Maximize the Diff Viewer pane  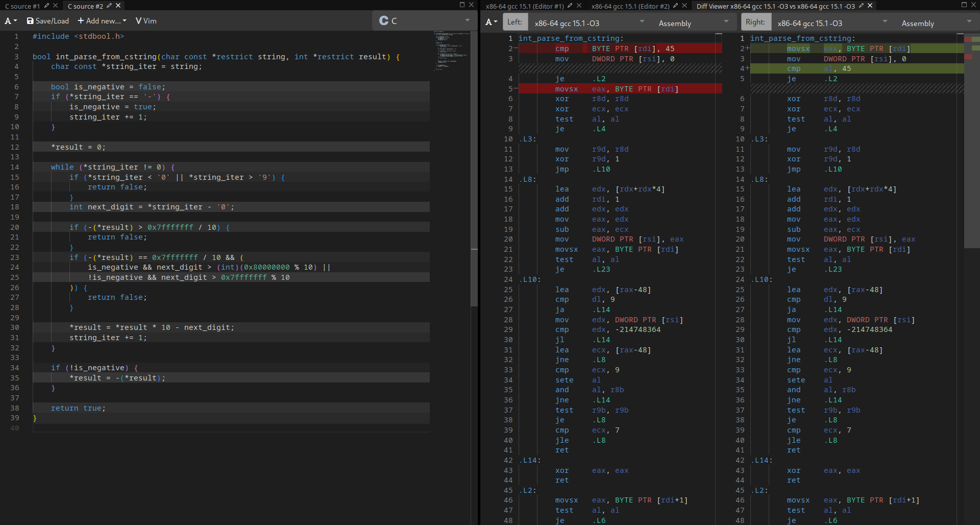tap(964, 5)
